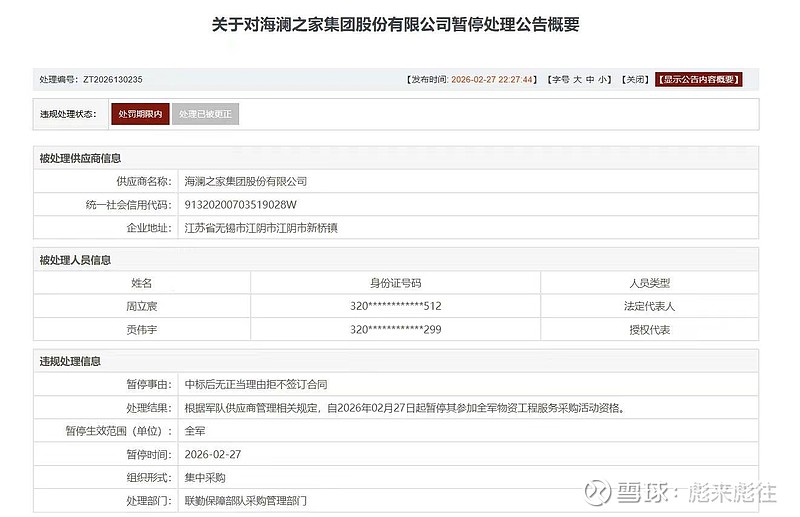The image size is (800, 517).
Task: Click supplier name 海澜之家集团股份有限公司 in the table
Action: point(245,181)
